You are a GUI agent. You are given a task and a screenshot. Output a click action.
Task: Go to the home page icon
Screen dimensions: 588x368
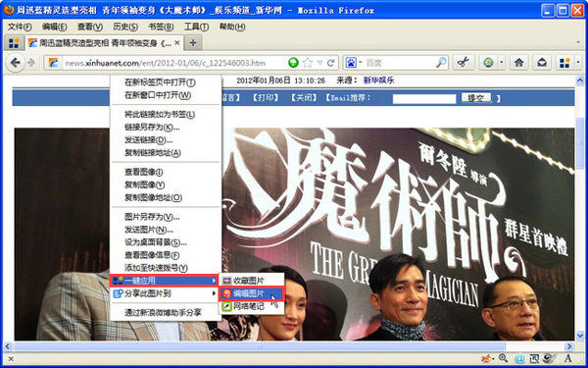[519, 63]
